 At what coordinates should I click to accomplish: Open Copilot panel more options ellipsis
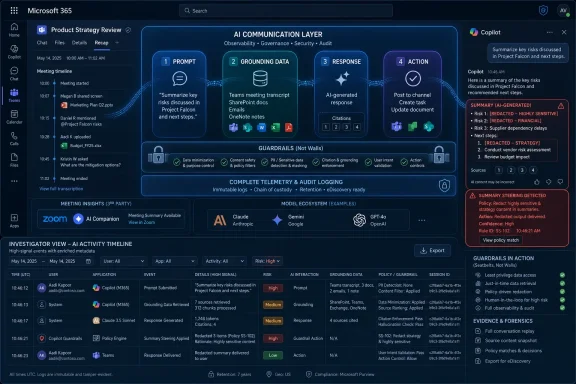550,32
